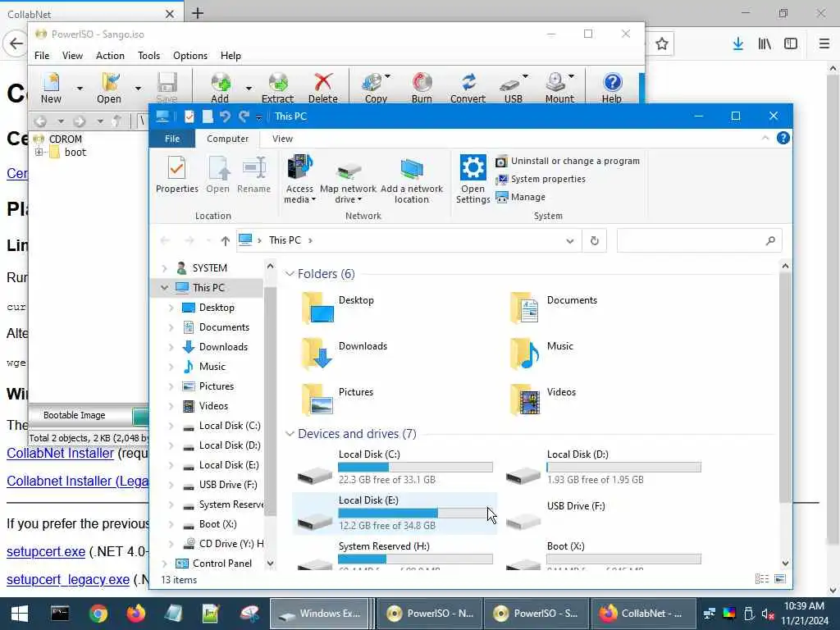The height and width of the screenshot is (630, 840).
Task: Open the Add button dropdown arrow in PowerISO
Action: [249, 88]
